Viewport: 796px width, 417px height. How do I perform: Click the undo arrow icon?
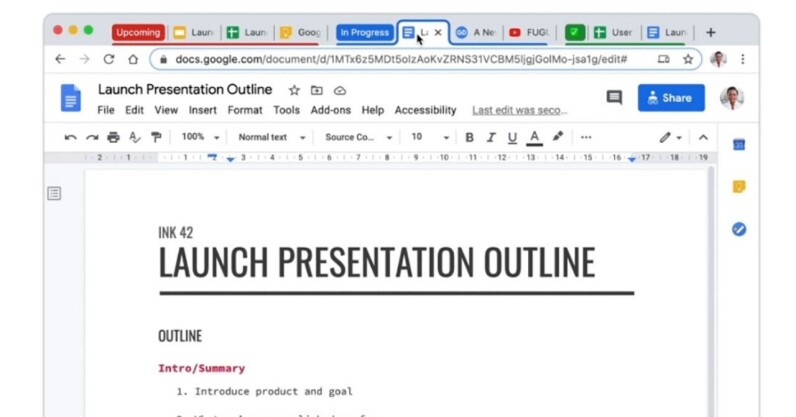70,137
